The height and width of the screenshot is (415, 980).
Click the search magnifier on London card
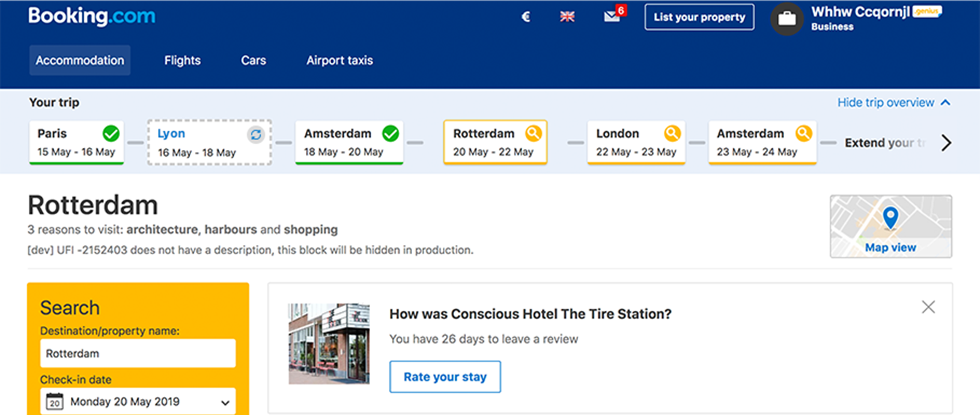tap(672, 133)
